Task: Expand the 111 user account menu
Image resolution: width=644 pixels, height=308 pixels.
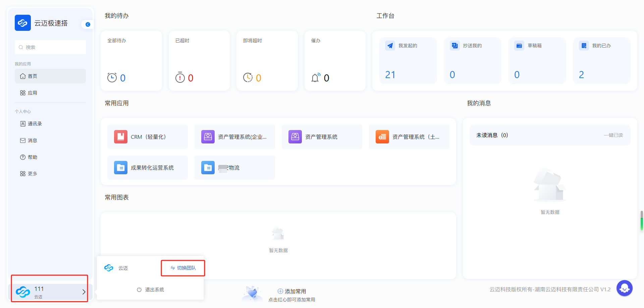Action: 50,292
